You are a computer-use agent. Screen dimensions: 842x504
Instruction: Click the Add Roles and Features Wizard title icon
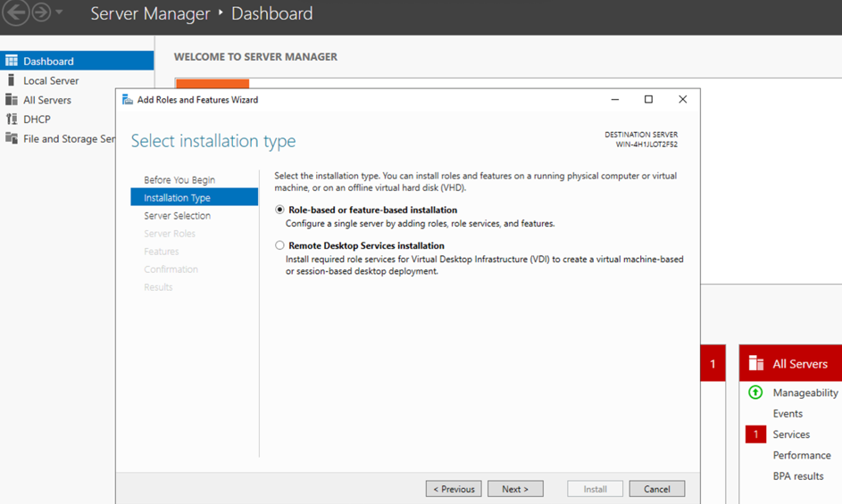click(x=128, y=100)
